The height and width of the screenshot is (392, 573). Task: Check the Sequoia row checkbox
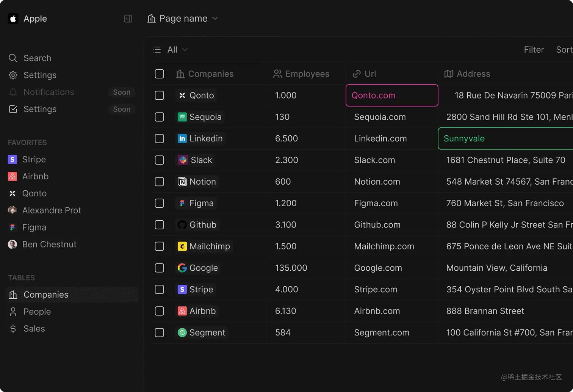pos(160,117)
